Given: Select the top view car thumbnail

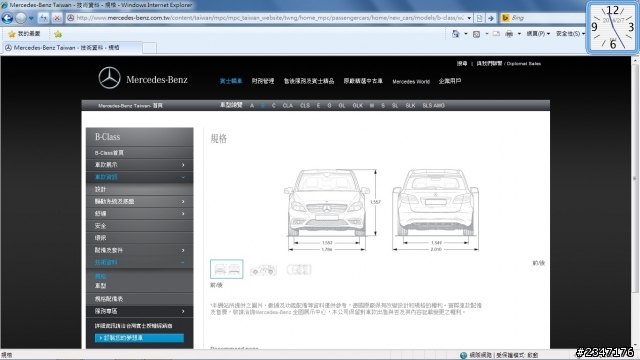Looking at the screenshot, I should [299, 269].
